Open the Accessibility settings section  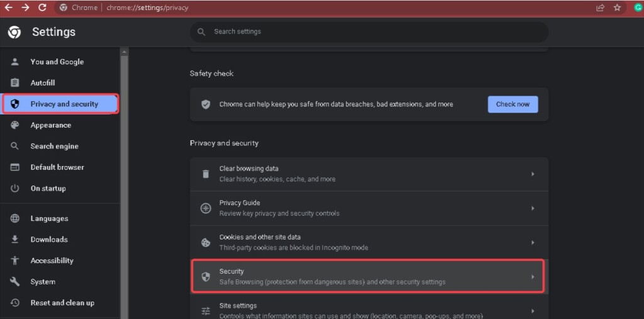pyautogui.click(x=60, y=260)
